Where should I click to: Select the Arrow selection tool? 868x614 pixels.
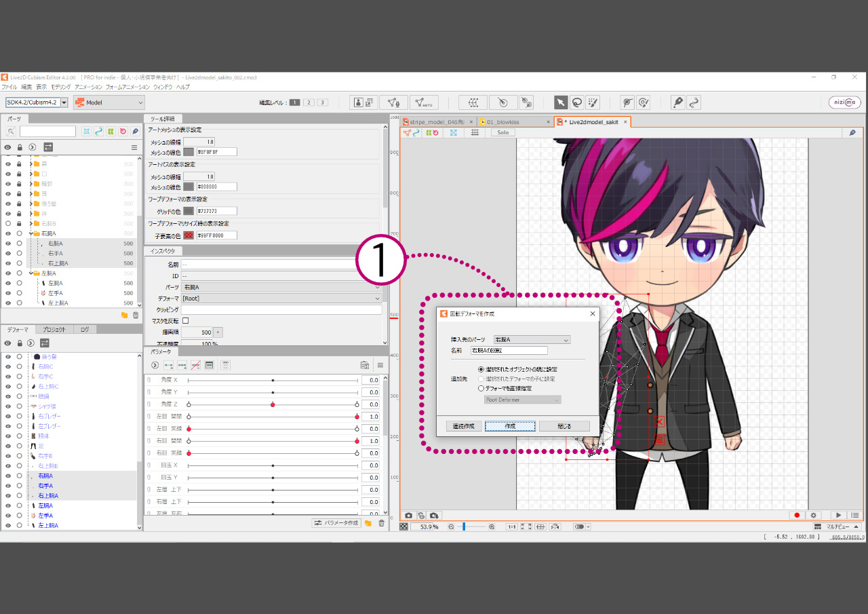point(561,102)
